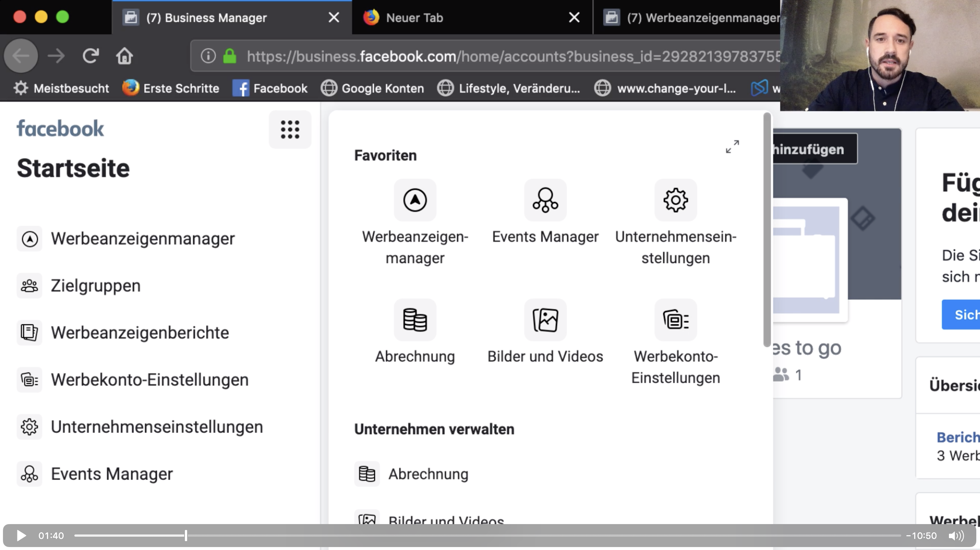980x550 pixels.
Task: Click the facebook logo
Action: 60,129
